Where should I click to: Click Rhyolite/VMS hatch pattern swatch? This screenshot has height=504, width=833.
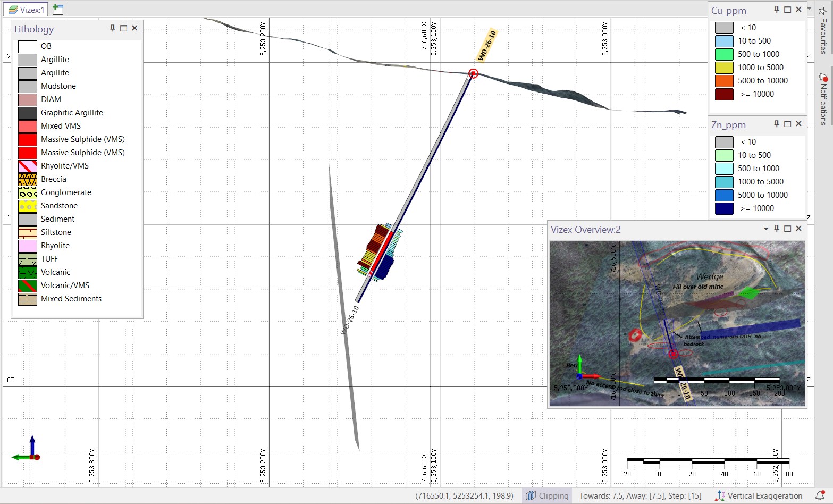(x=28, y=166)
